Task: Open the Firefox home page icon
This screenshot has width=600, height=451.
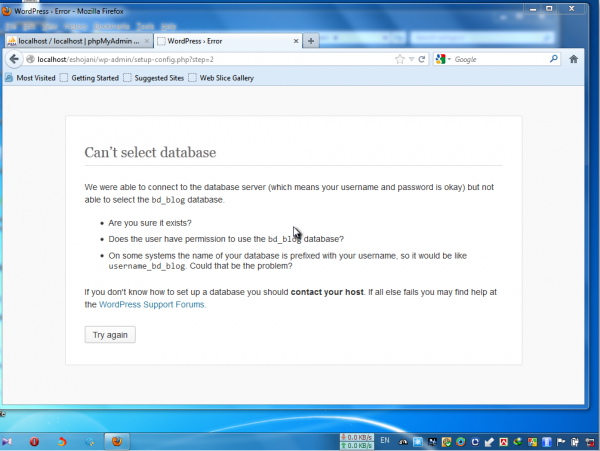Action: coord(573,59)
